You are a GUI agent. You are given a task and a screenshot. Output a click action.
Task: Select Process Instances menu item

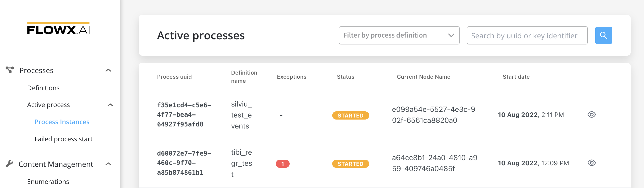tap(62, 122)
